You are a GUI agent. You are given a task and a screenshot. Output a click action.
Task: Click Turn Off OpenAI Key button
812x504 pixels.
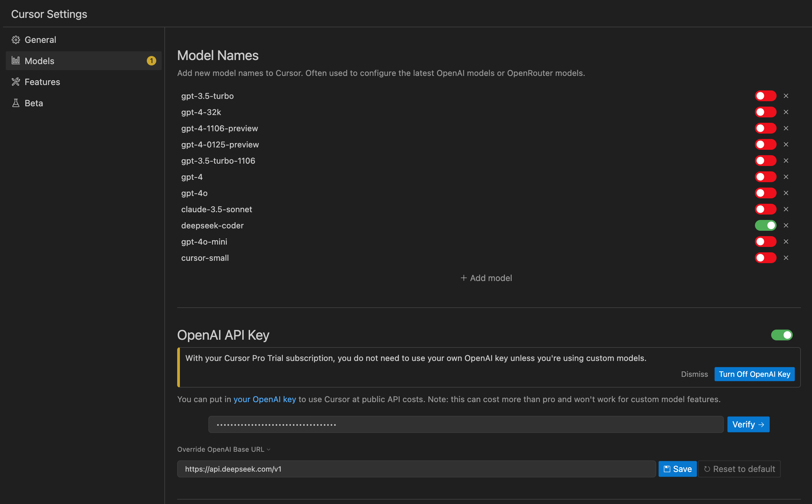[x=754, y=374]
